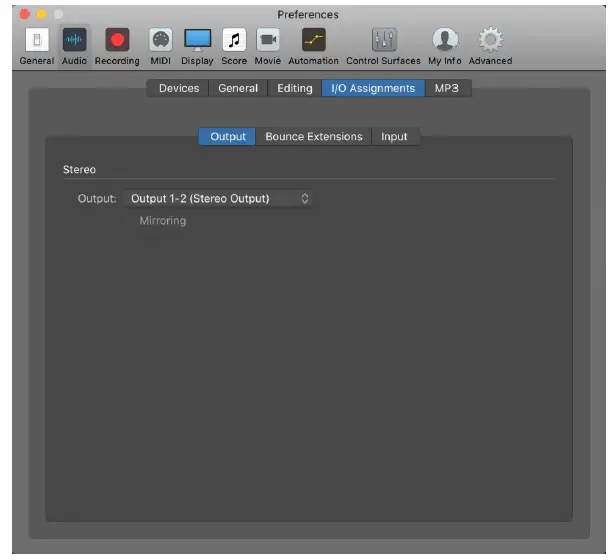Viewport: 615px width, 560px height.
Task: Open the Advanced gear preferences icon
Action: [490, 40]
